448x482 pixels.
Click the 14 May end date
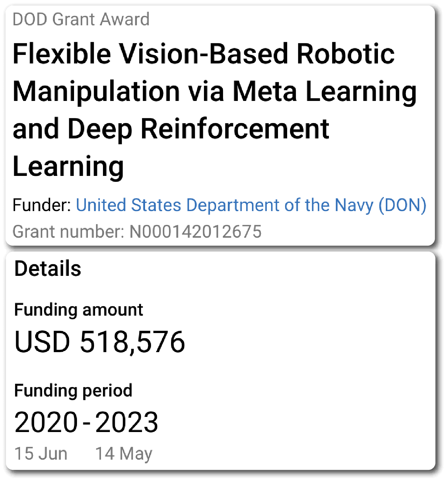[x=124, y=453]
